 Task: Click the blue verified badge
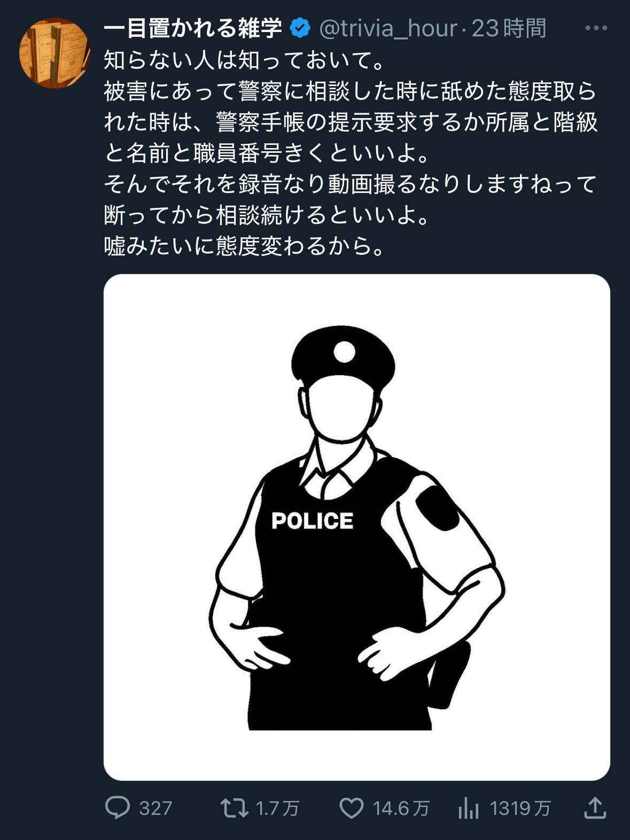[300, 28]
